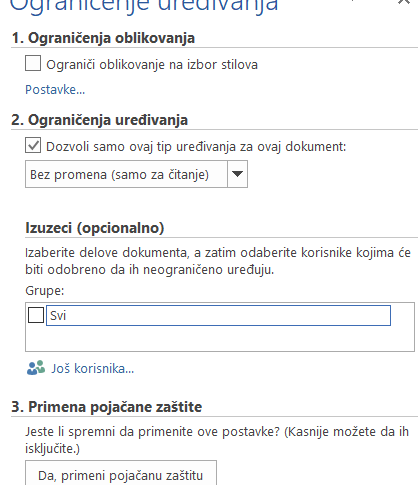Viewport: 418px width, 485px height.
Task: Click the Primena pojačane zaštite heading
Action: (x=107, y=407)
